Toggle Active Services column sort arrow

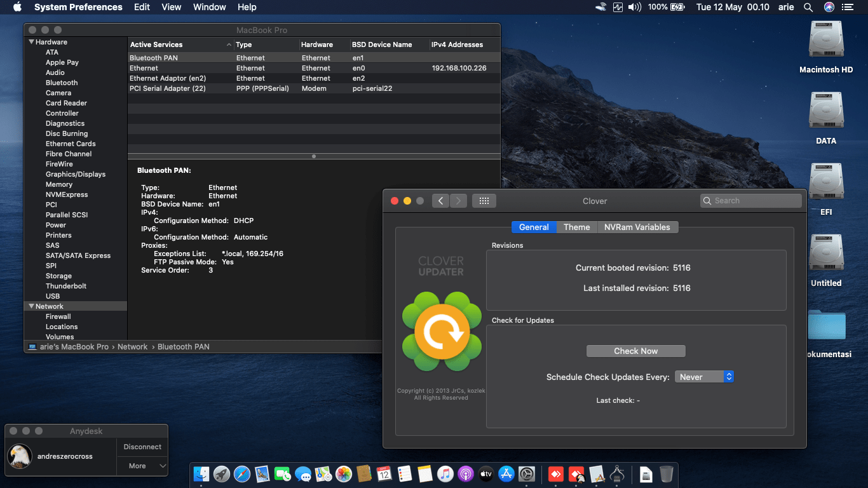tap(229, 45)
